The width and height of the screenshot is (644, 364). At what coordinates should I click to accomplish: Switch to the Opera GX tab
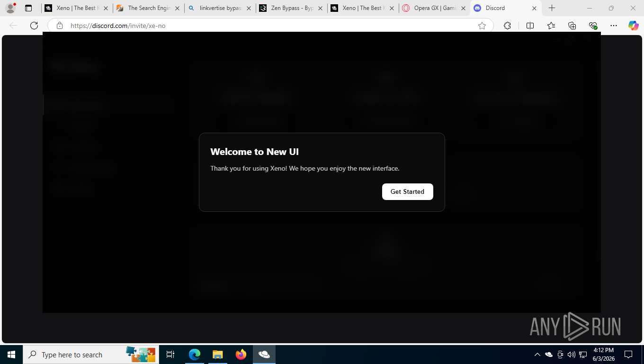[435, 8]
